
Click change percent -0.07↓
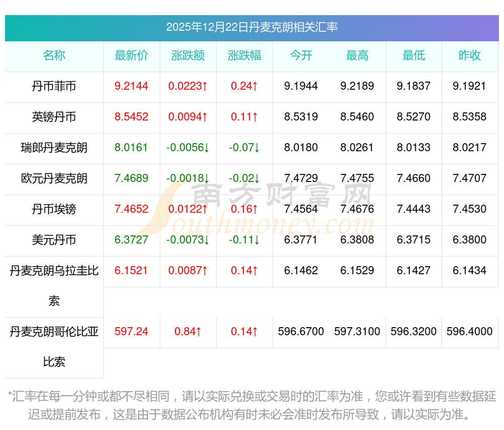[244, 148]
